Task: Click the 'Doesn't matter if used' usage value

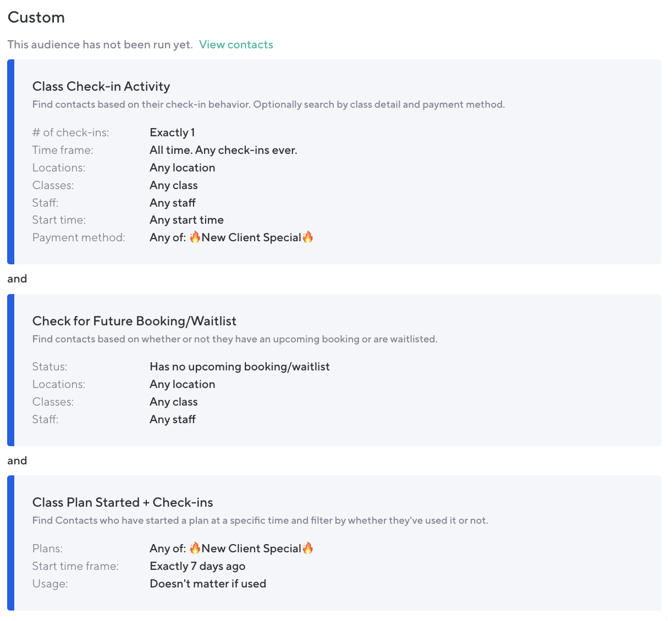Action: coord(208,584)
